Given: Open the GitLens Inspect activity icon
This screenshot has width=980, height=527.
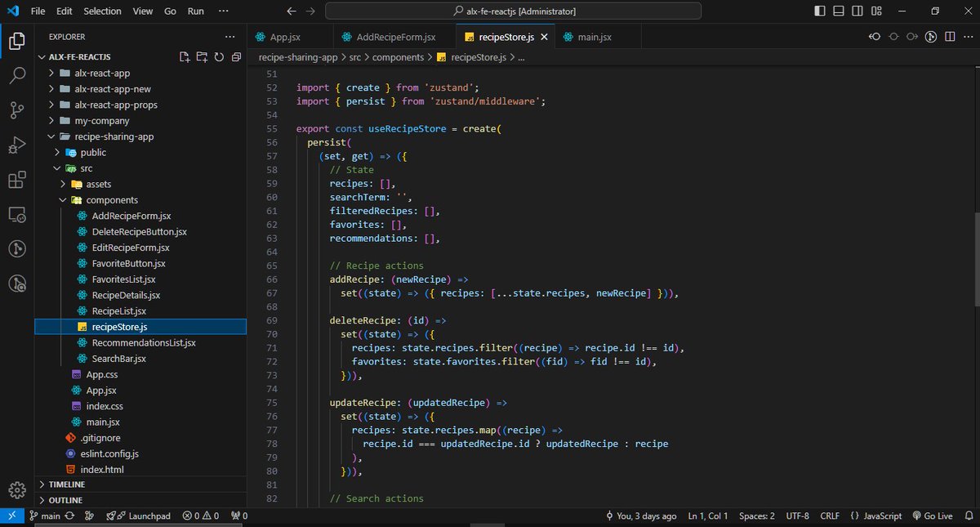Looking at the screenshot, I should pyautogui.click(x=17, y=284).
